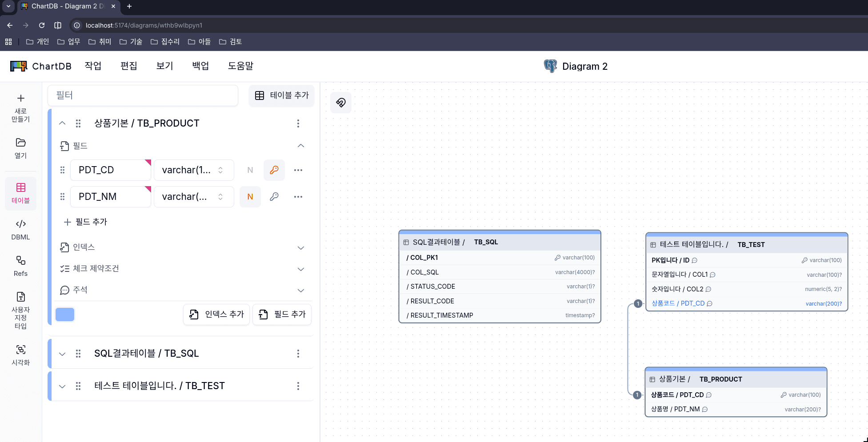
Task: Expand the 주석 comments section
Action: click(x=301, y=291)
